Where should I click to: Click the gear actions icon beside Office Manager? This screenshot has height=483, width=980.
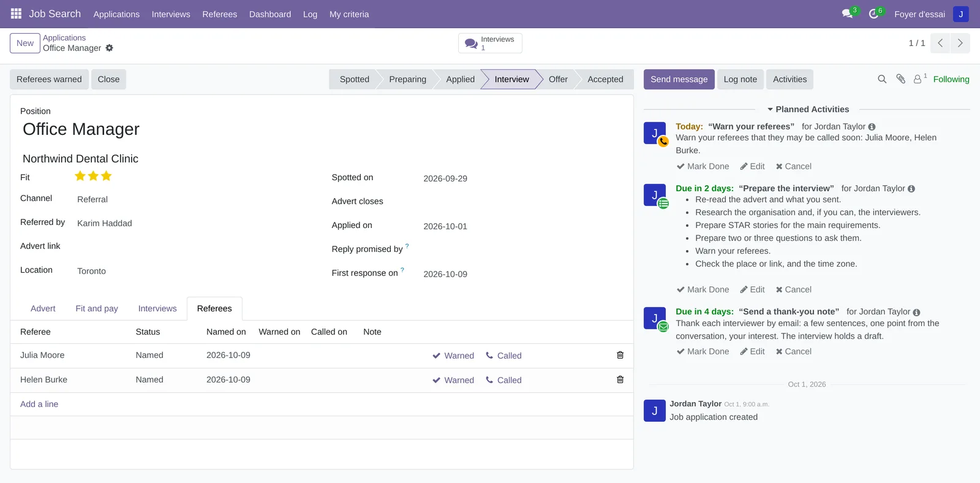pyautogui.click(x=110, y=48)
